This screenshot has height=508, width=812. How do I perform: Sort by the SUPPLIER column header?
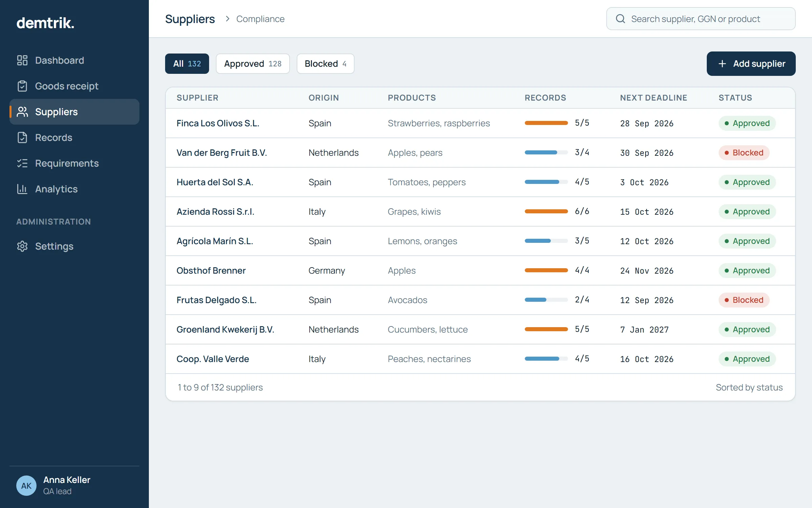198,98
